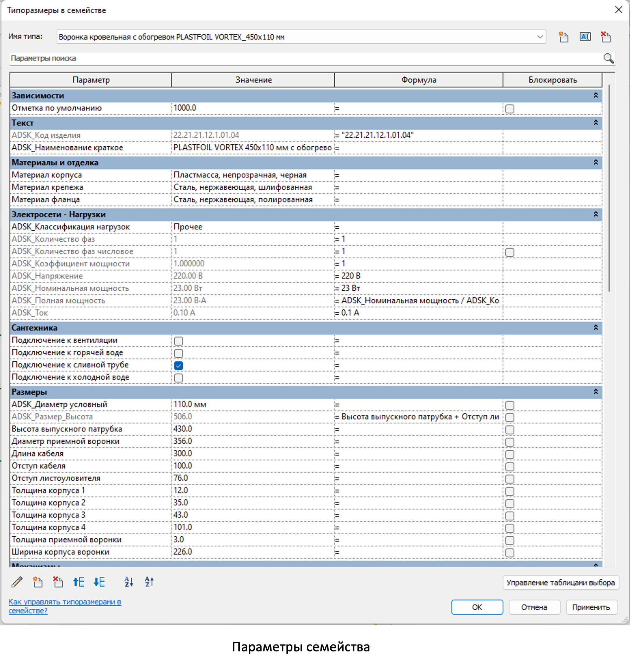Collapse the Материалы и отделка group
This screenshot has width=632, height=672.
pos(595,162)
